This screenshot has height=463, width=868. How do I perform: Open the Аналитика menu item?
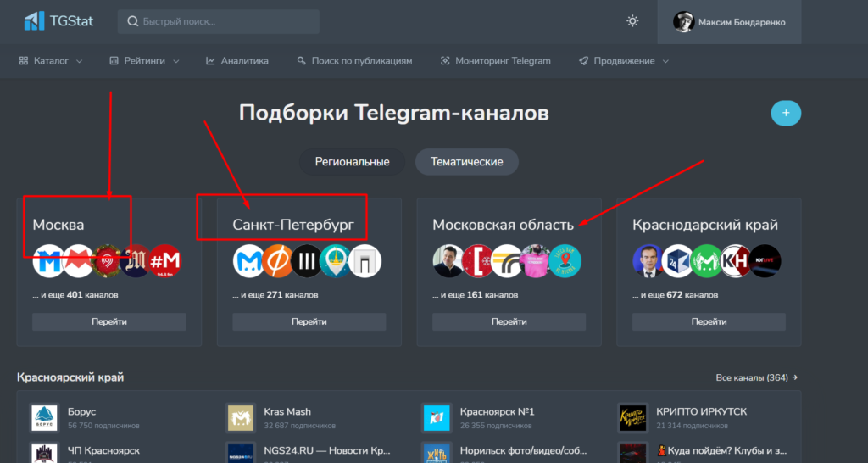pos(237,61)
